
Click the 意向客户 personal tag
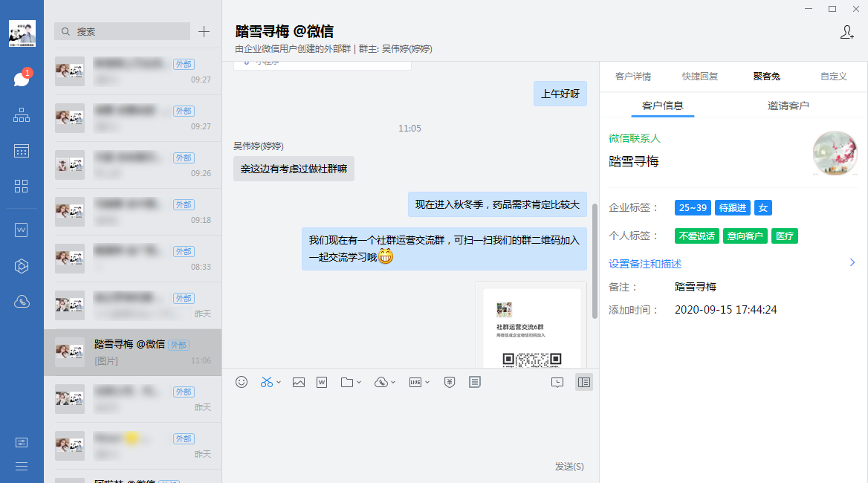click(x=745, y=236)
